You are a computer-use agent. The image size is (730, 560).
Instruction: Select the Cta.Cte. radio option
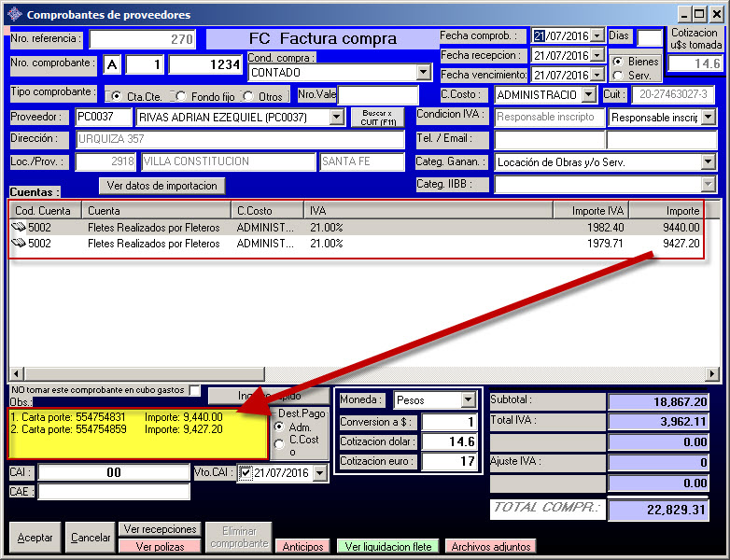pyautogui.click(x=115, y=96)
